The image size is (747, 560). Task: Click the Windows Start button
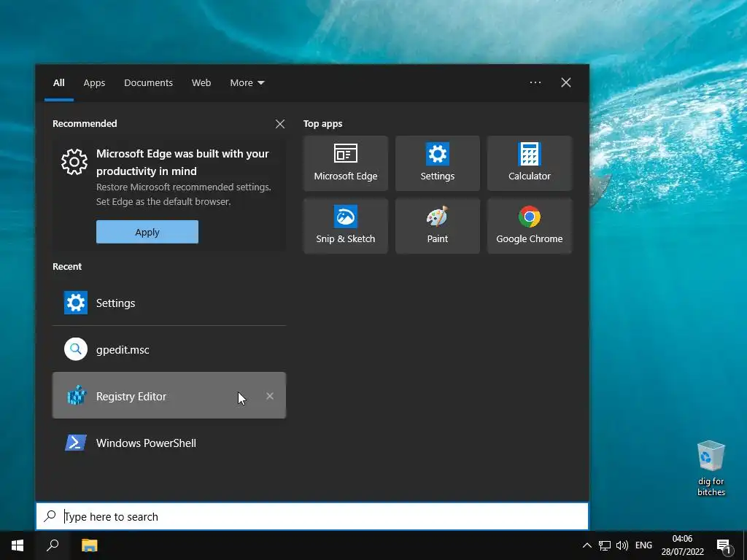pos(18,545)
